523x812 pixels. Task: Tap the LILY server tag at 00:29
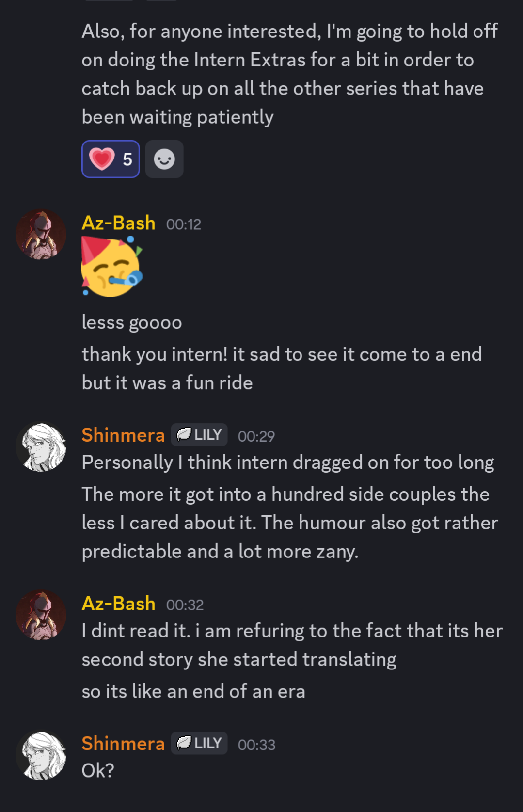coord(199,434)
